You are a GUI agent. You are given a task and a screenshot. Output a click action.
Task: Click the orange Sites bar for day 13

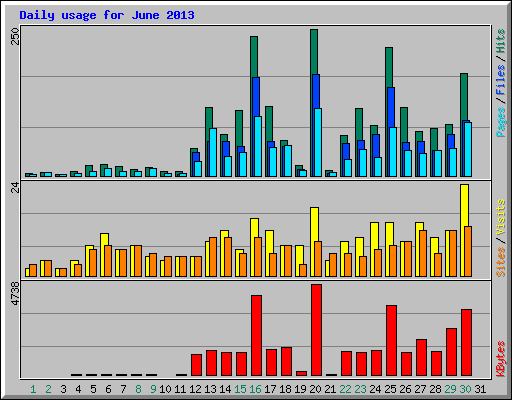tap(213, 257)
